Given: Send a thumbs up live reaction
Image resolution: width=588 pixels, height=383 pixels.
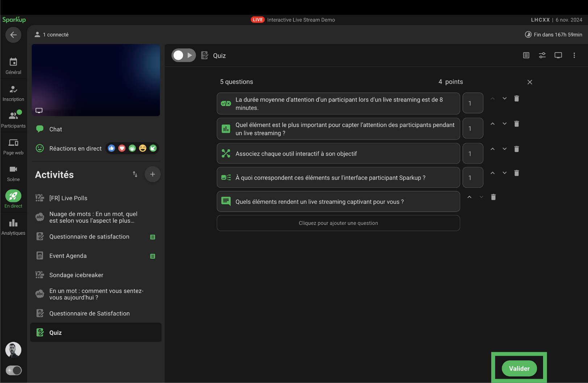Looking at the screenshot, I should (x=111, y=148).
